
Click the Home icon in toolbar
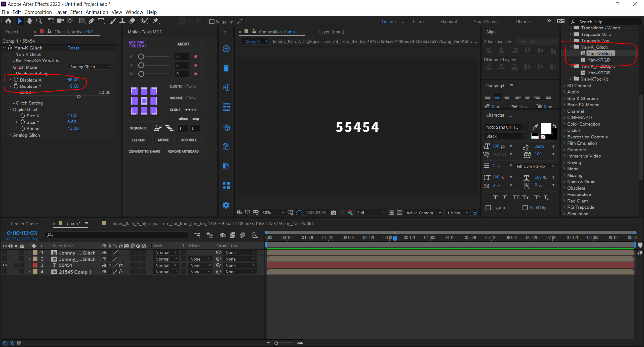(x=8, y=21)
